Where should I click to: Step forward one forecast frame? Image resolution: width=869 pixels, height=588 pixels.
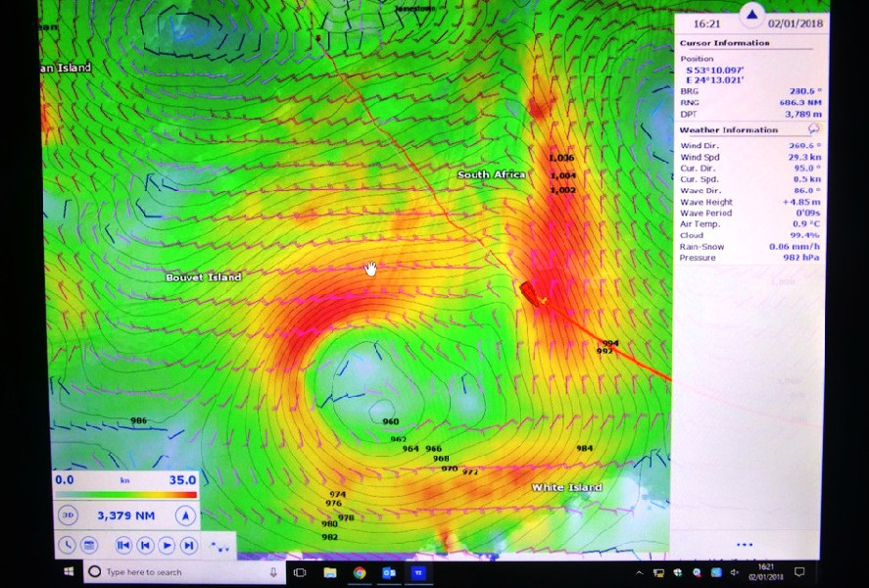[x=189, y=545]
